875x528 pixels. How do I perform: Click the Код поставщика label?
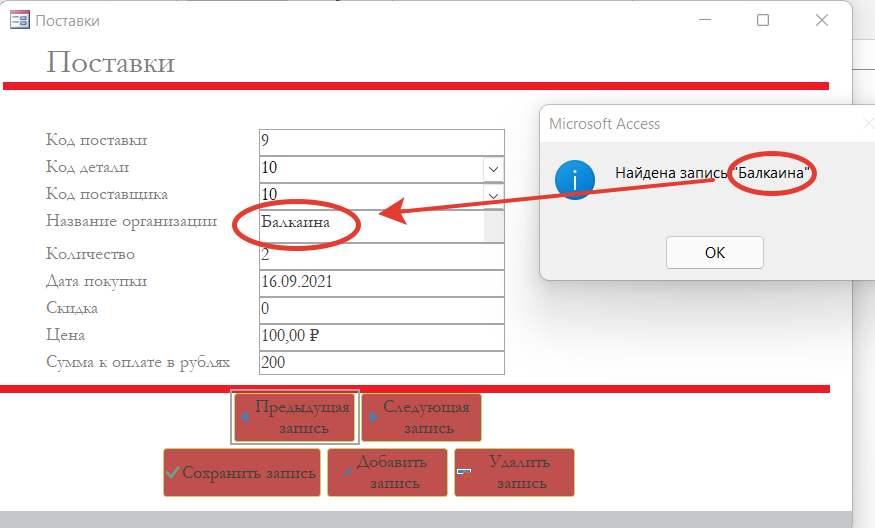(107, 194)
